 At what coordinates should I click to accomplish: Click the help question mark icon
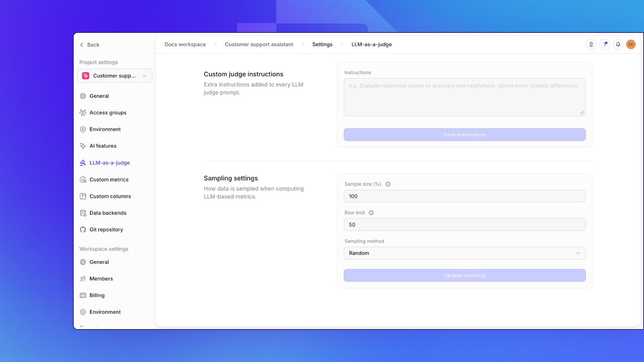605,44
